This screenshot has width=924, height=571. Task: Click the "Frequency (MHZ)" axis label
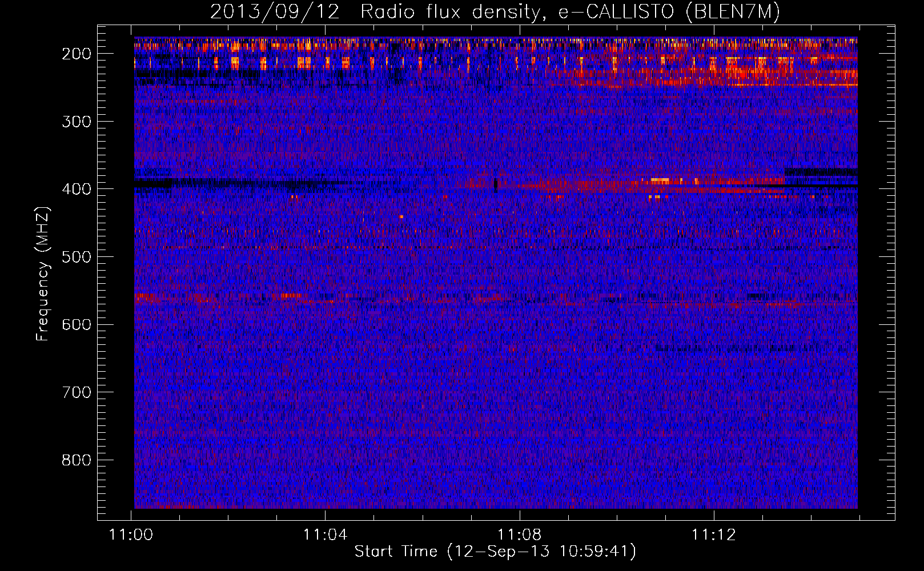[43, 274]
